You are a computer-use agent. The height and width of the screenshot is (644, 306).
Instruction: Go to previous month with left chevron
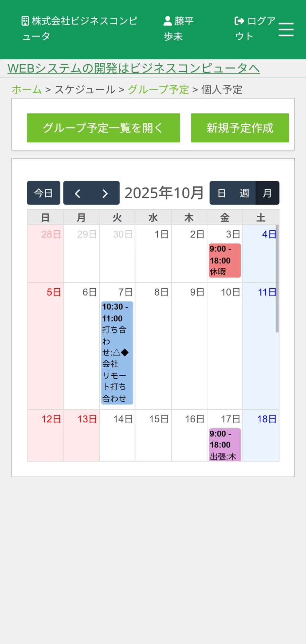click(x=78, y=193)
